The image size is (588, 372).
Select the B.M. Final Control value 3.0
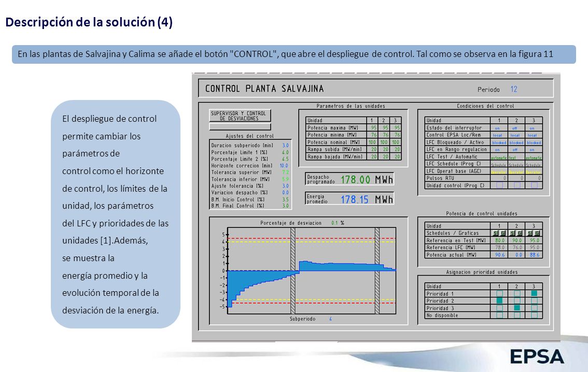[285, 206]
